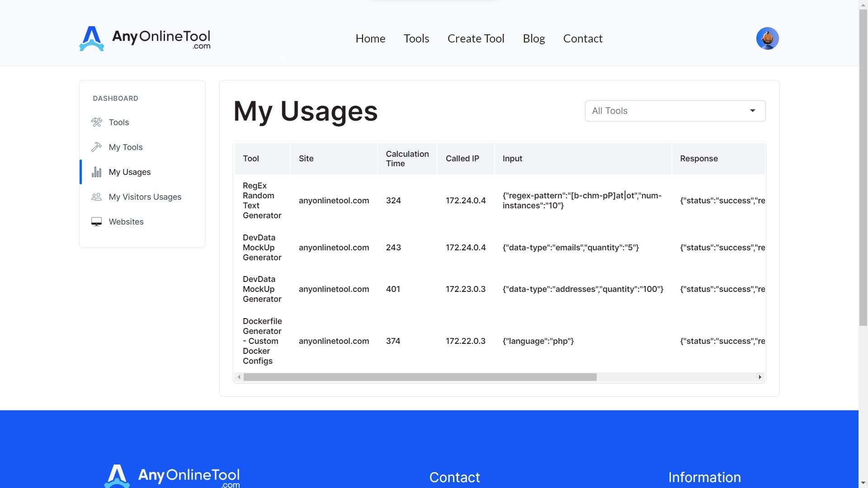This screenshot has width=868, height=488.
Task: Click the Tools wrench icon in sidebar
Action: click(x=96, y=122)
